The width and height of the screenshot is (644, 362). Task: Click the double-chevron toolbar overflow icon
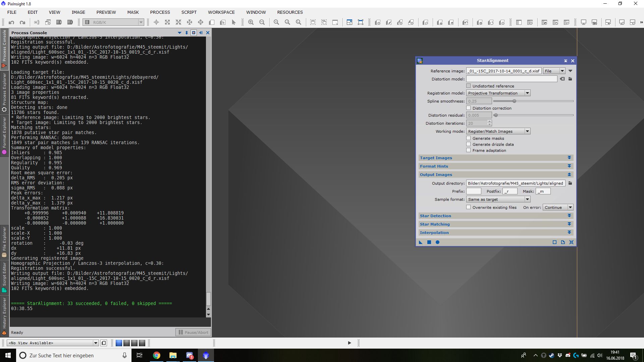[x=641, y=22]
